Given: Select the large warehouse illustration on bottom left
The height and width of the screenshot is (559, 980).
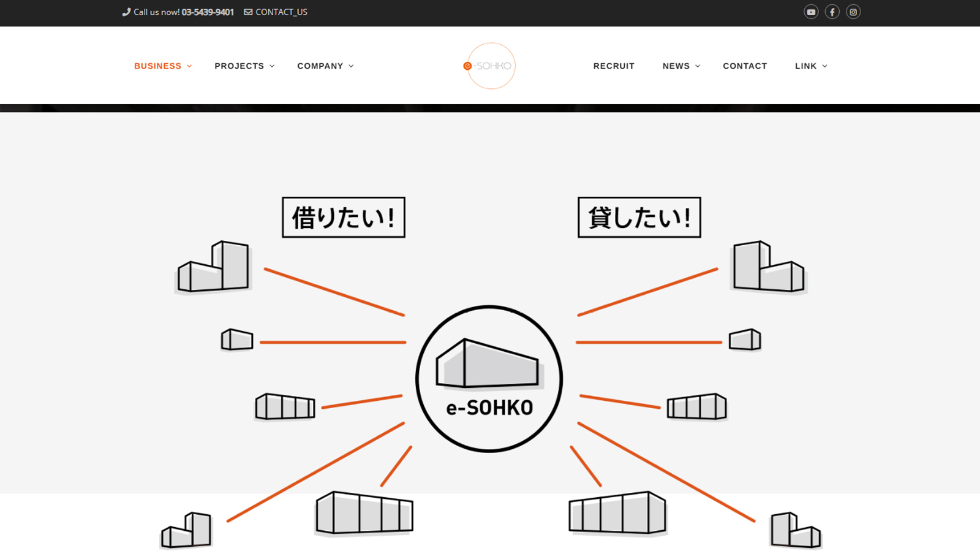Looking at the screenshot, I should (x=364, y=514).
